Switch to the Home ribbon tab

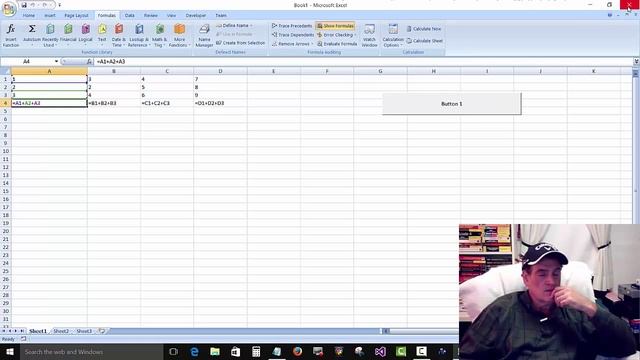(29, 16)
